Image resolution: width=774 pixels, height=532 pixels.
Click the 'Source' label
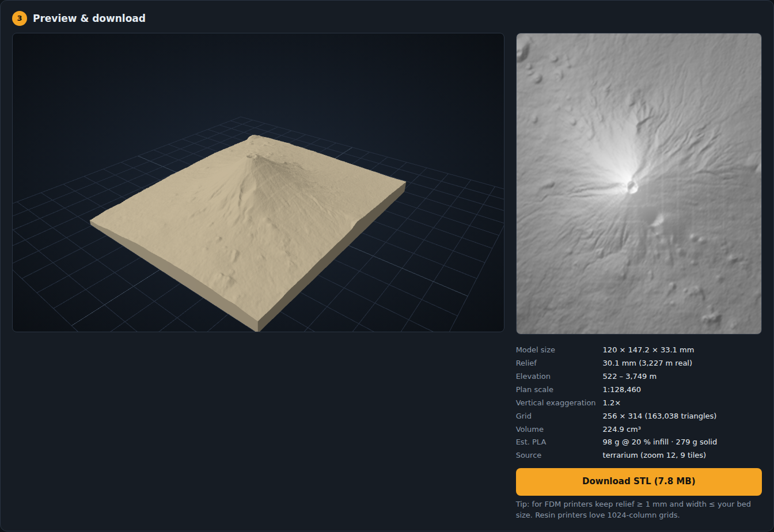(529, 455)
